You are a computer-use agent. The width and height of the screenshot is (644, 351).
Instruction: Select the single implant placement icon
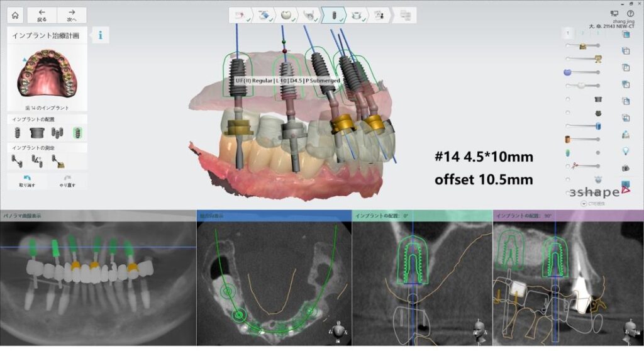coord(19,132)
